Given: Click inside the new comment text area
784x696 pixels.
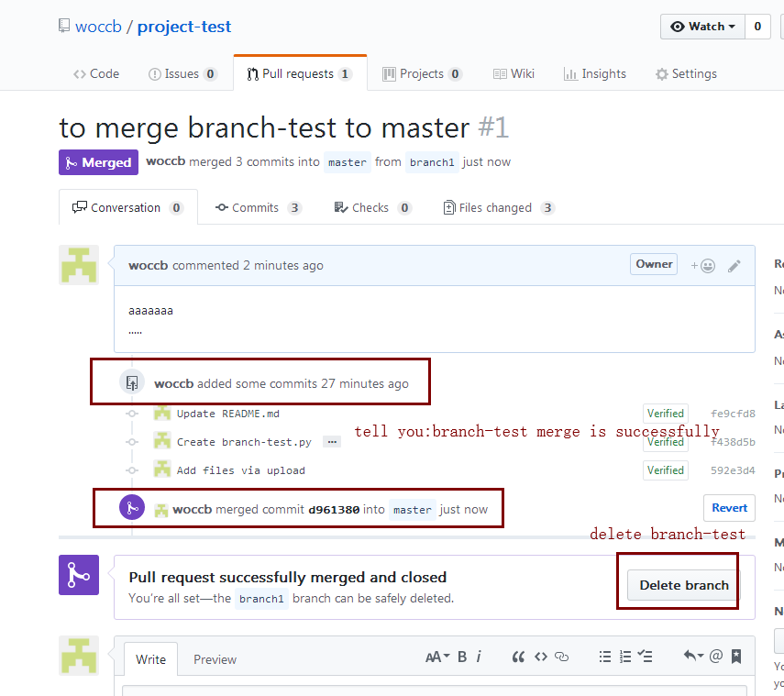Looking at the screenshot, I should pyautogui.click(x=435, y=690).
